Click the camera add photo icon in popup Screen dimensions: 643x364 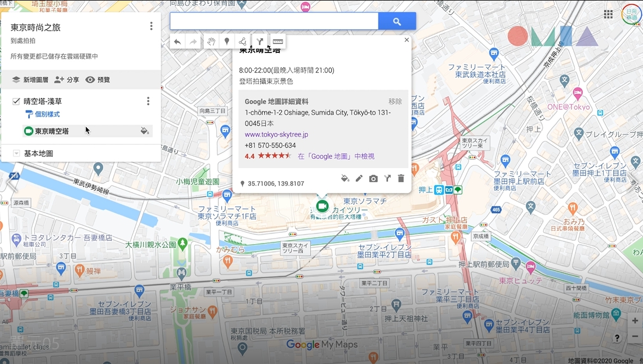[x=373, y=178]
